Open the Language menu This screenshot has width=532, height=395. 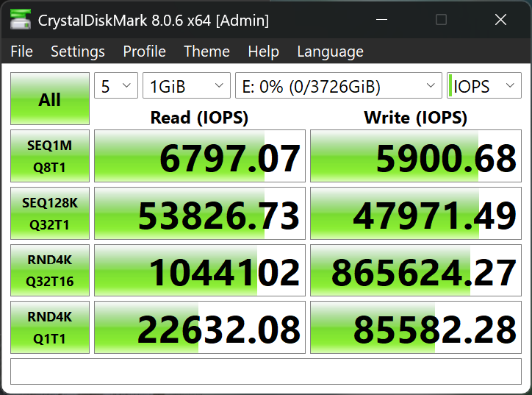(x=330, y=51)
